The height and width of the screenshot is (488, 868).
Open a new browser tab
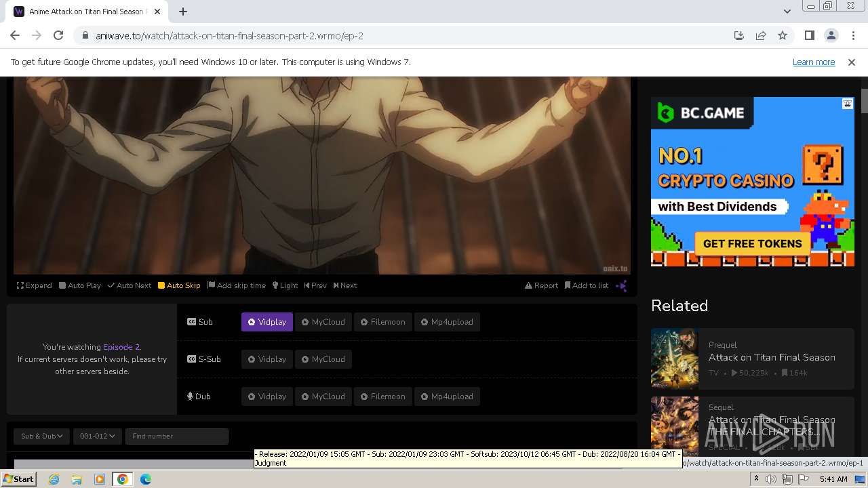183,12
